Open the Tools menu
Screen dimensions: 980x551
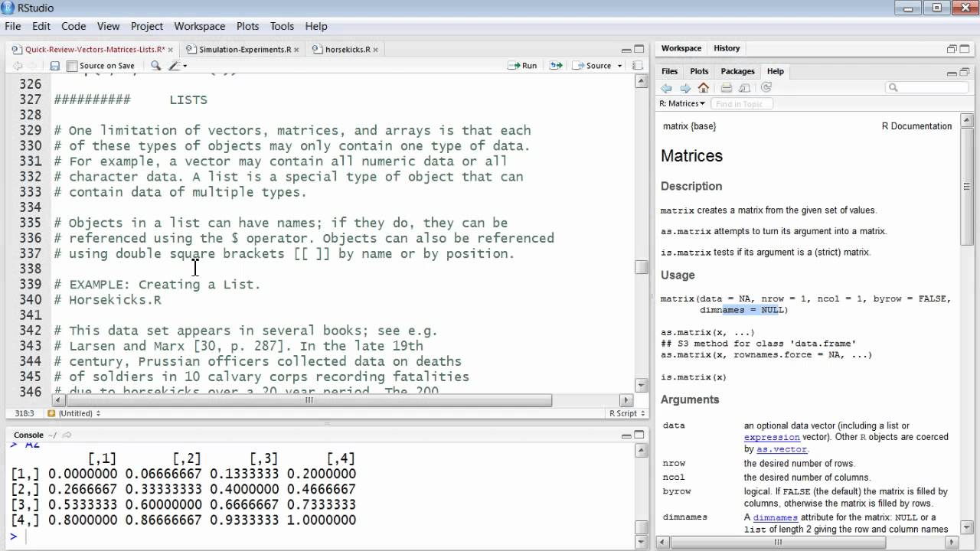coord(283,26)
